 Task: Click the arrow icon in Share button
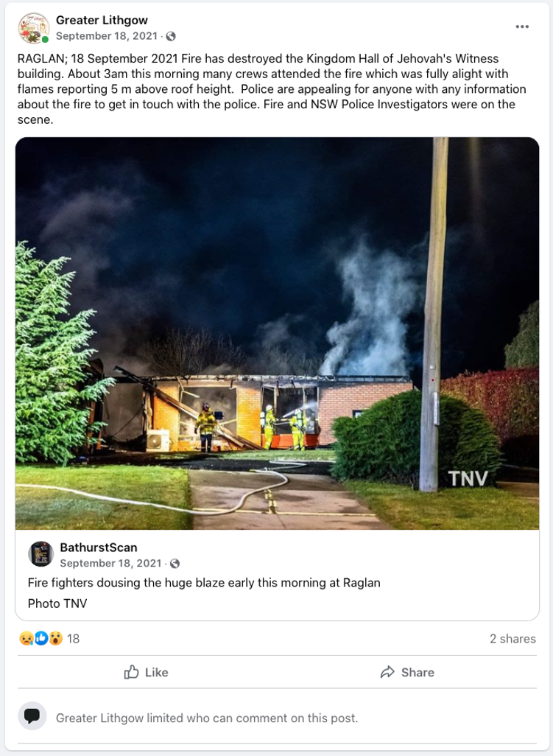pyautogui.click(x=387, y=672)
